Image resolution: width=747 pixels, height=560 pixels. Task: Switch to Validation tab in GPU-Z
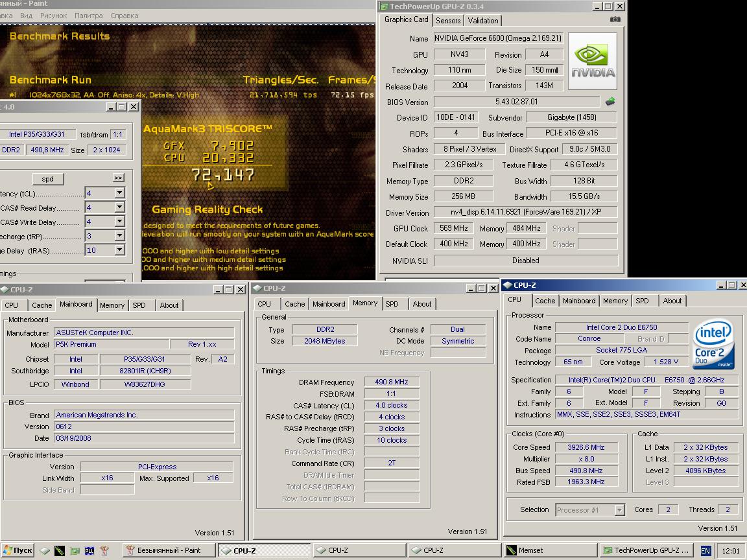(x=483, y=21)
